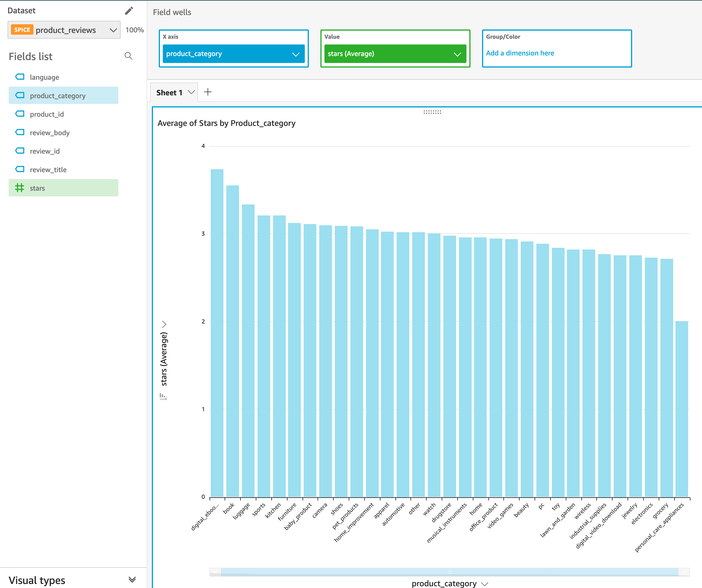Click the language dimension field icon
702x588 pixels.
click(x=20, y=77)
